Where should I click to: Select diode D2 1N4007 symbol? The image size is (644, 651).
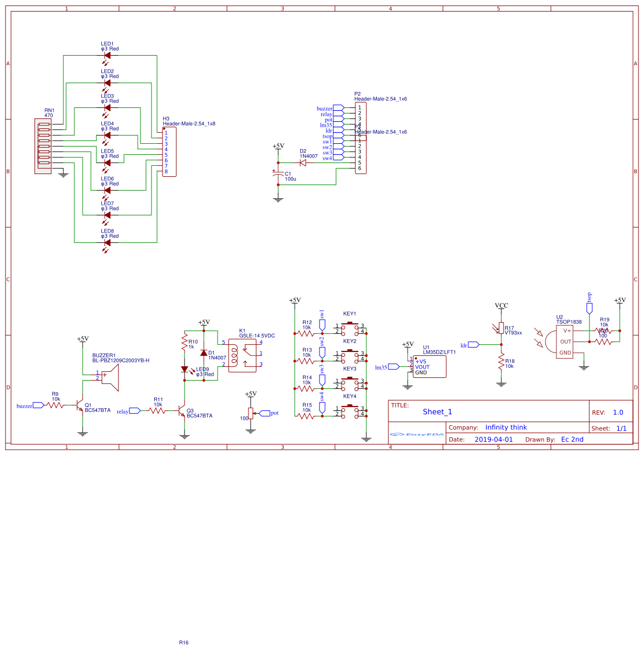coord(302,162)
